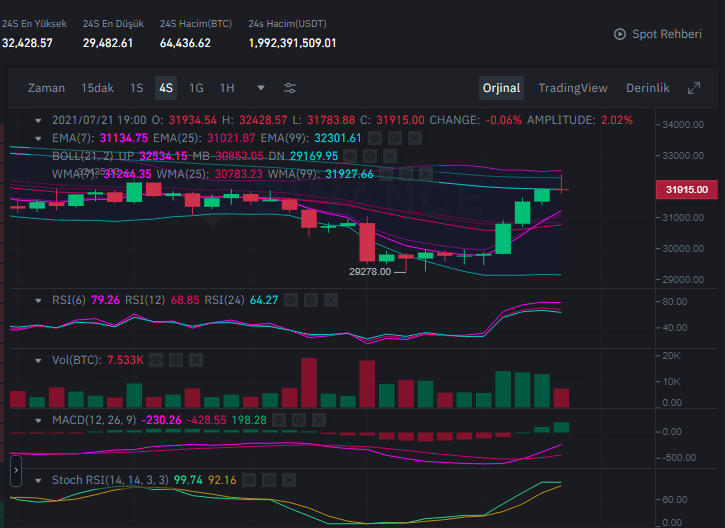Select the 15dak interval
This screenshot has width=725, height=528.
[98, 88]
